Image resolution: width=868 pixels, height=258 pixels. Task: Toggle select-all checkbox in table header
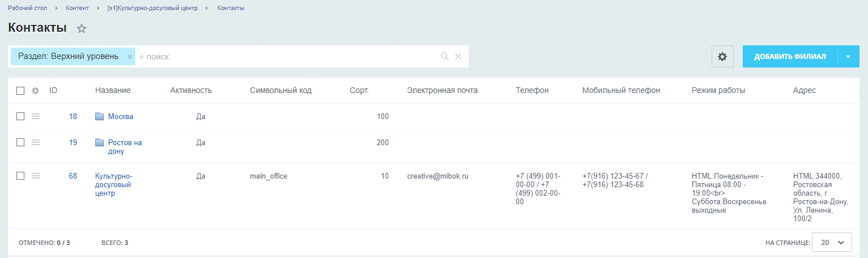click(20, 91)
